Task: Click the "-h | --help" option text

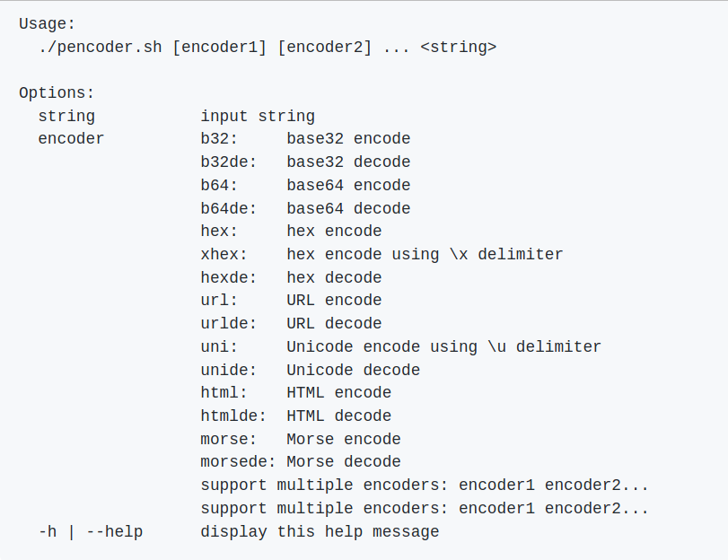Action: coord(91,531)
